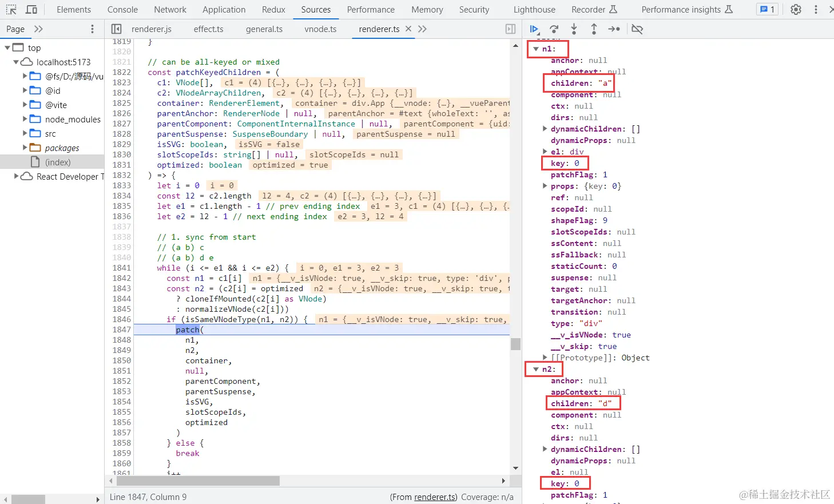Open the DevTools three-dot customize menu
The width and height of the screenshot is (834, 504).
[x=816, y=10]
